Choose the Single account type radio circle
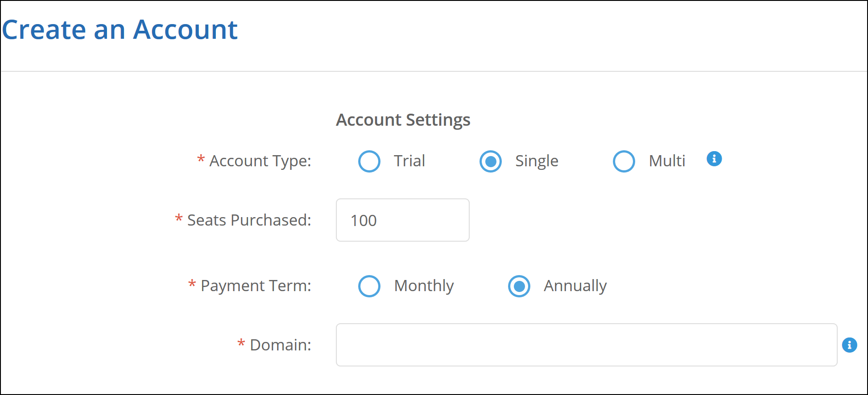The image size is (868, 395). click(x=491, y=161)
